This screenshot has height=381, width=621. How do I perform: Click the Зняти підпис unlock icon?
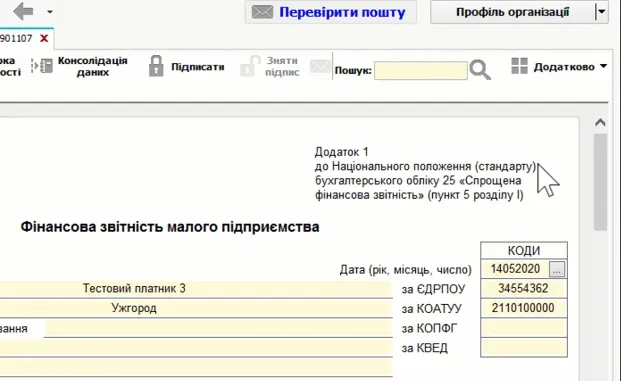pyautogui.click(x=250, y=66)
